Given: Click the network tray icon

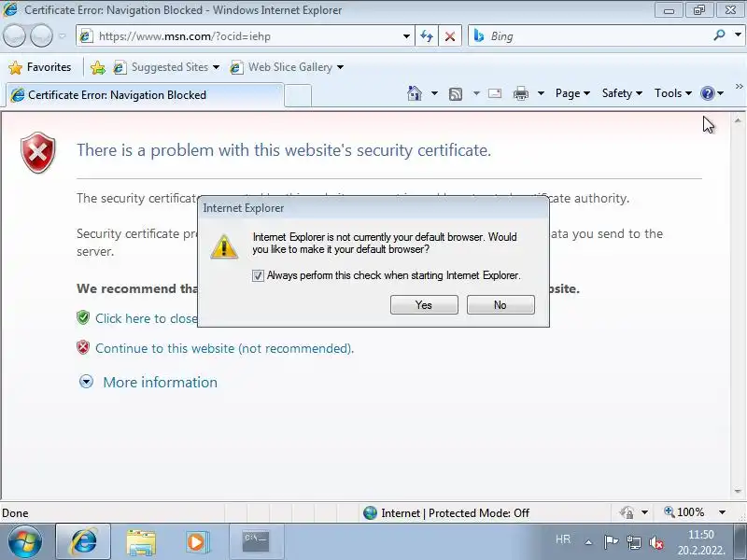Looking at the screenshot, I should [x=634, y=542].
